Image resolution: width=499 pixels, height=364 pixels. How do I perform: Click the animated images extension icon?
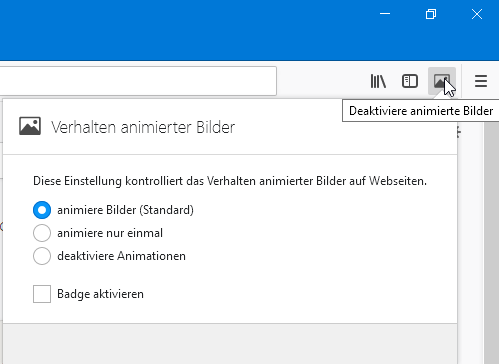[442, 81]
